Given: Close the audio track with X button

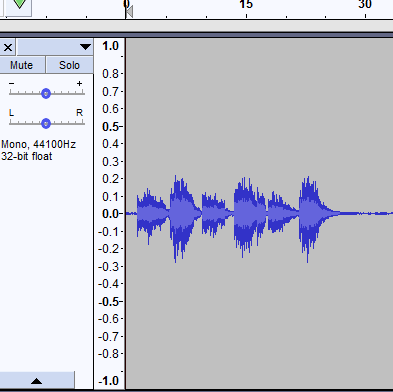Looking at the screenshot, I should click(x=8, y=47).
